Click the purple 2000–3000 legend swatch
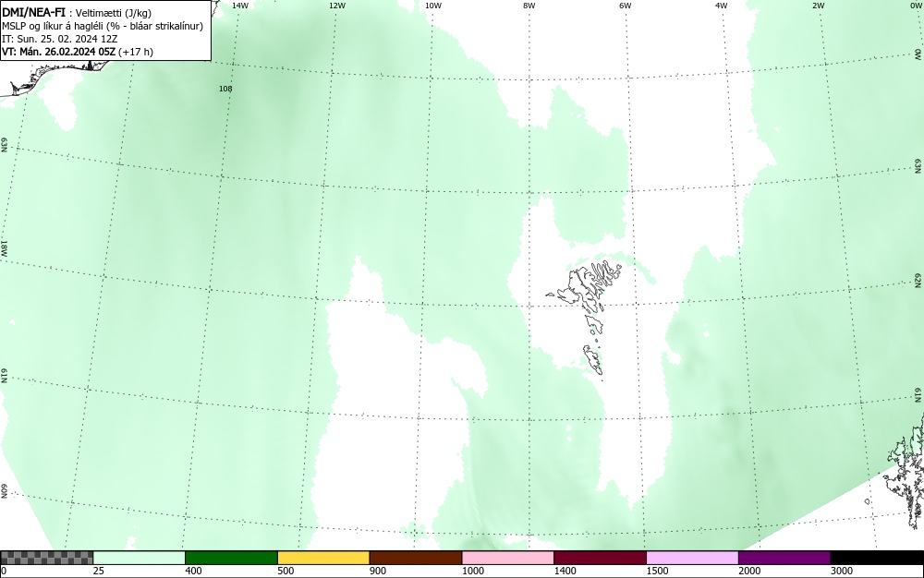This screenshot has height=578, width=924. (784, 558)
